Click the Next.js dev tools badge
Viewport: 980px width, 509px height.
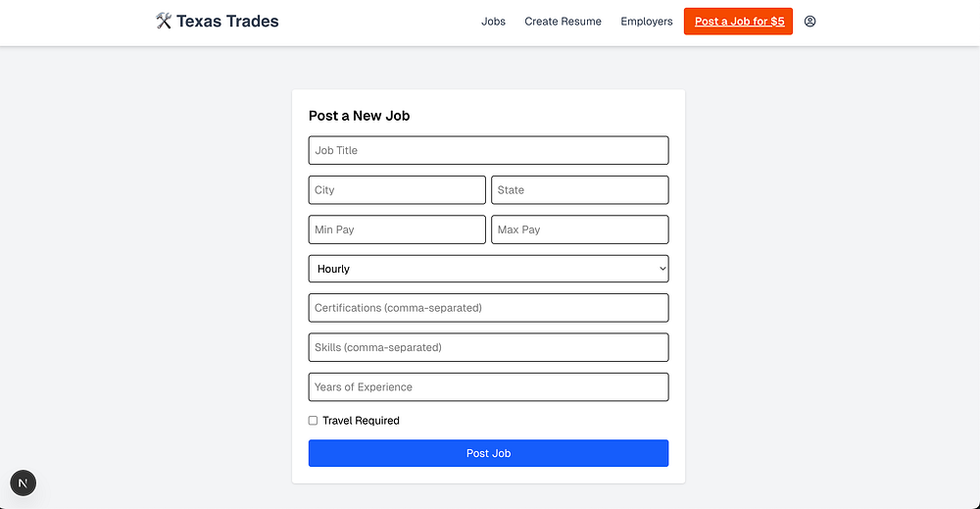click(23, 483)
